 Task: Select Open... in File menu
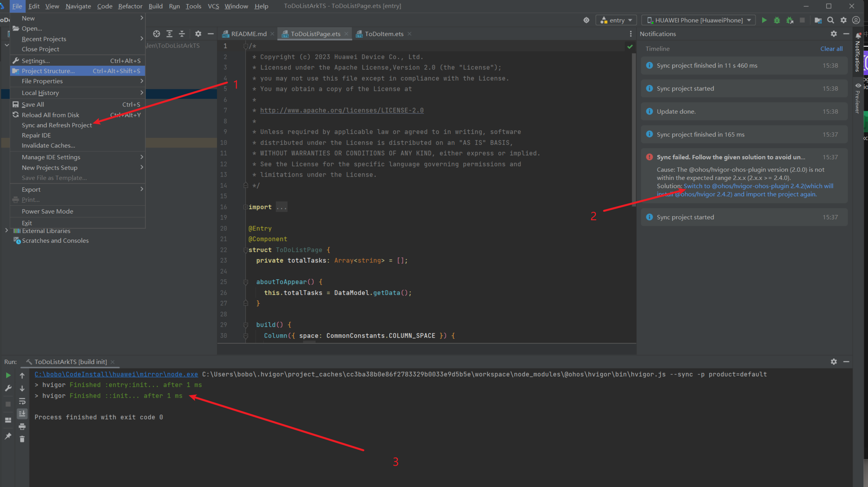tap(78, 28)
